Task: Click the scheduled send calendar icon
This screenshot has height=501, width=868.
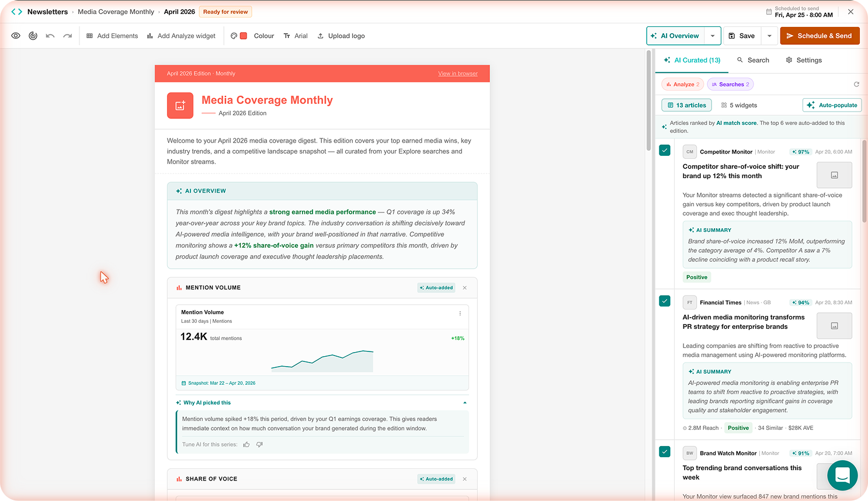Action: [769, 12]
